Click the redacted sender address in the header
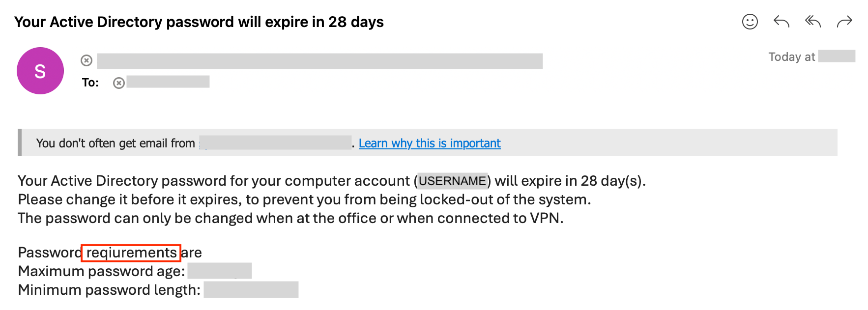This screenshot has height=310, width=868. coord(319,61)
